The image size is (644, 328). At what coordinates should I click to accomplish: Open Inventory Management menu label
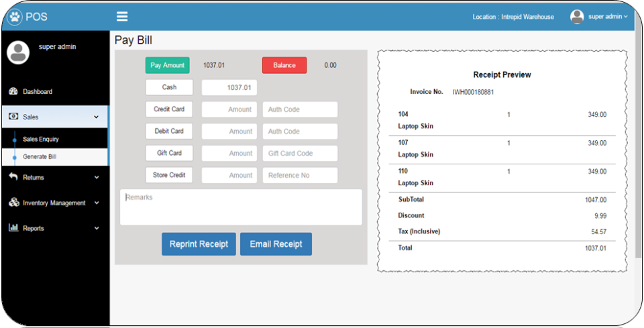tap(54, 203)
